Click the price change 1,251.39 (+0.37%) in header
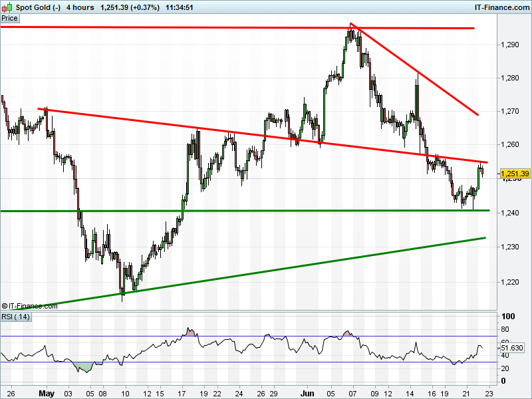 tap(130, 7)
